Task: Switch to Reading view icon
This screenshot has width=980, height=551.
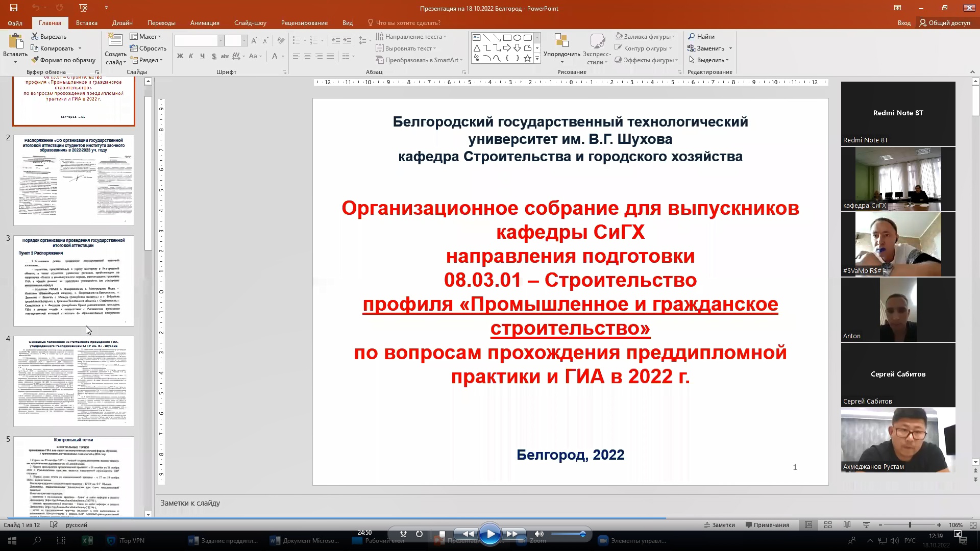Action: click(x=847, y=524)
